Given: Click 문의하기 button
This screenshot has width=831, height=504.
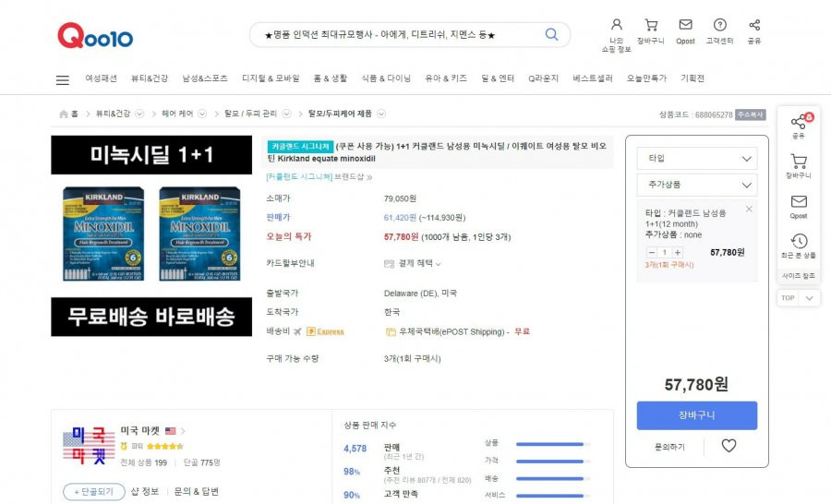Looking at the screenshot, I should 670,447.
